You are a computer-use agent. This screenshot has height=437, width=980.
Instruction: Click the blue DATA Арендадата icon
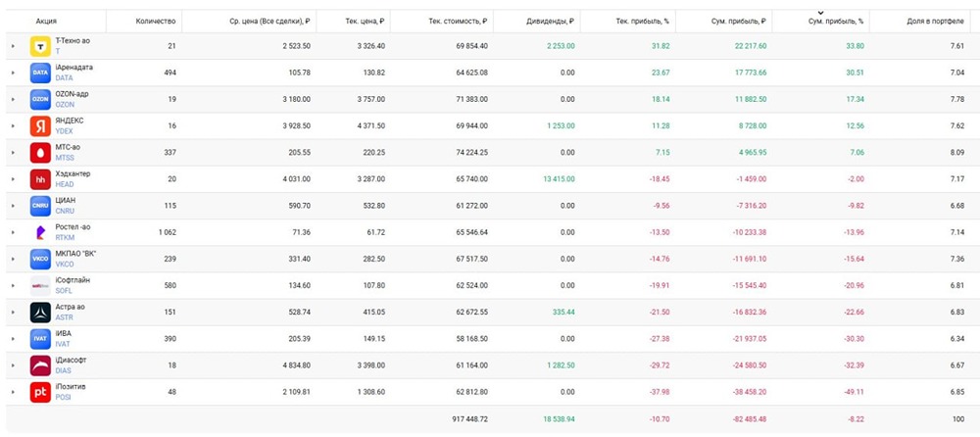[40, 73]
